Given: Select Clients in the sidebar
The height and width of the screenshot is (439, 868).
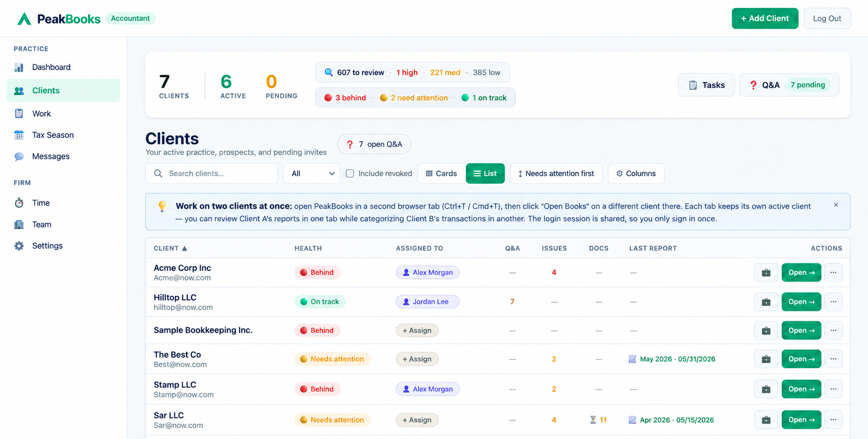Looking at the screenshot, I should (x=63, y=91).
